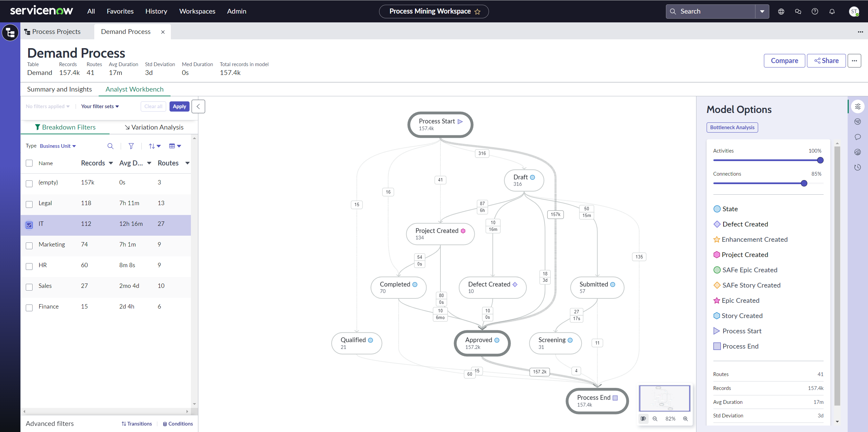Switch to Summary and Insights tab
This screenshot has width=868, height=432.
tap(59, 89)
